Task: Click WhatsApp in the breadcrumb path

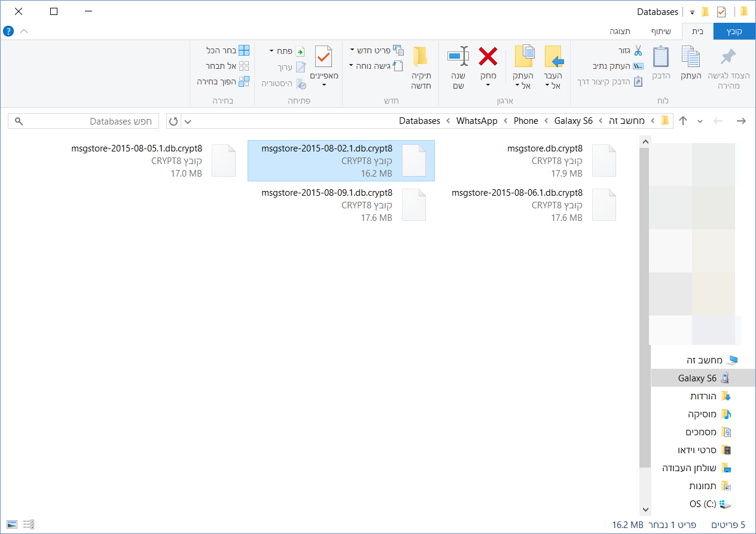Action: coord(477,121)
